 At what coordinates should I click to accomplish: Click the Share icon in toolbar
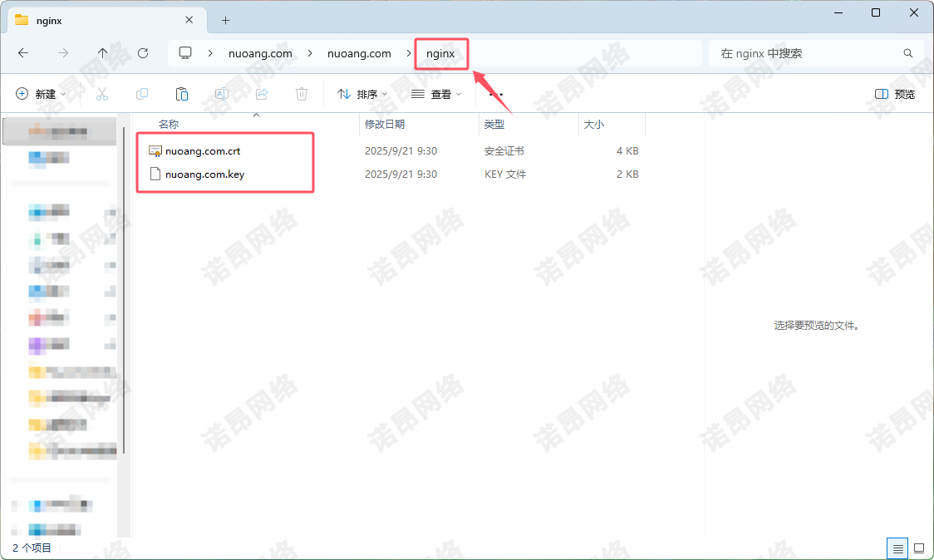coord(262,95)
